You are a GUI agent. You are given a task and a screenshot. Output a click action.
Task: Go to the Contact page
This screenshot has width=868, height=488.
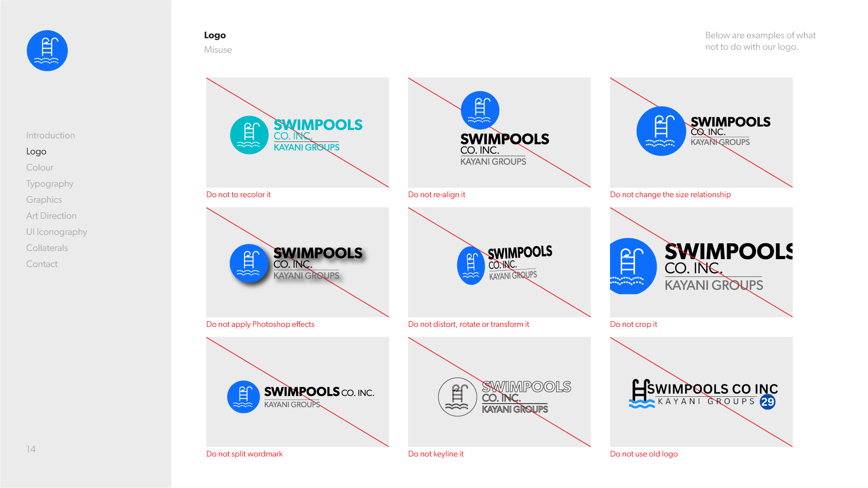click(42, 264)
